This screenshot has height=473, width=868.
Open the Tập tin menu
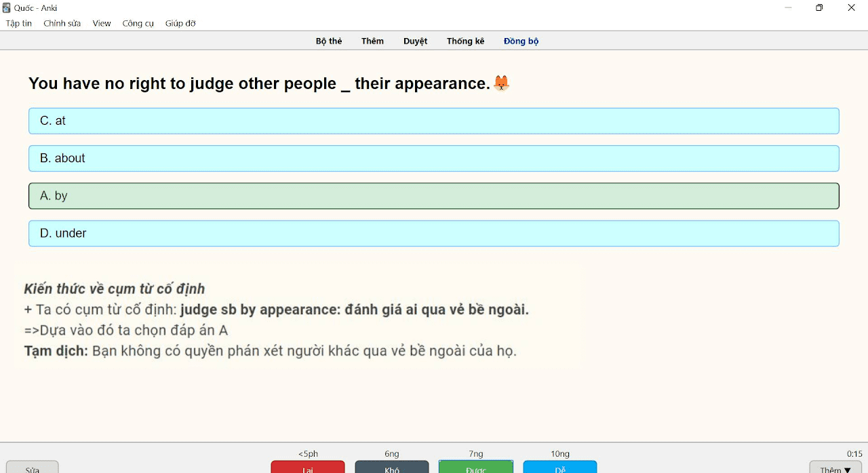click(19, 23)
